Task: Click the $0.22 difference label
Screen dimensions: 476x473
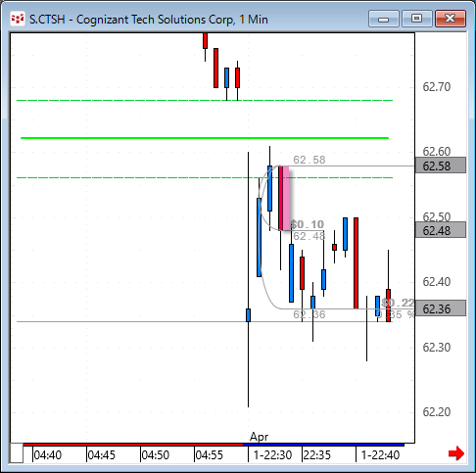Action: point(398,303)
